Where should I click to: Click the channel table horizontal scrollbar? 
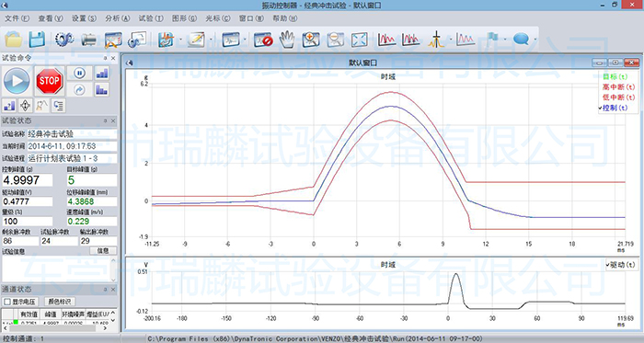[x=55, y=328]
